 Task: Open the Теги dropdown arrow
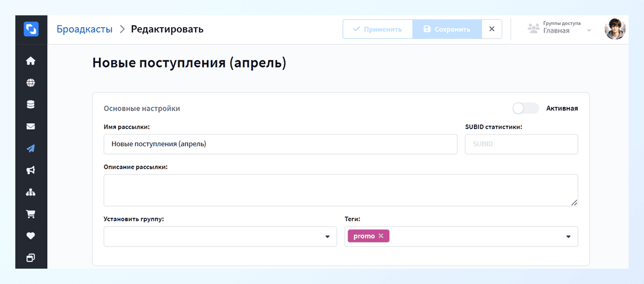pos(568,237)
